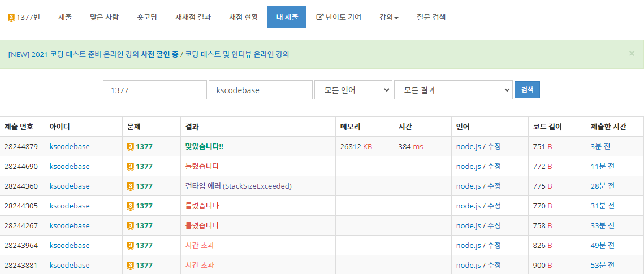Screen dimensions: 644x274
Task: Click tier badge icon in row 28243964
Action: pos(131,245)
